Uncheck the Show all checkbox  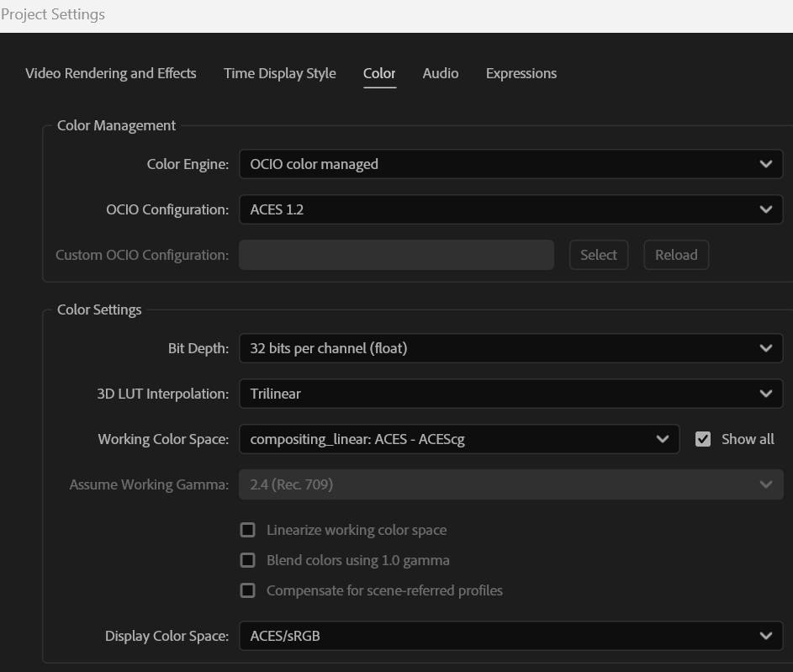[703, 439]
